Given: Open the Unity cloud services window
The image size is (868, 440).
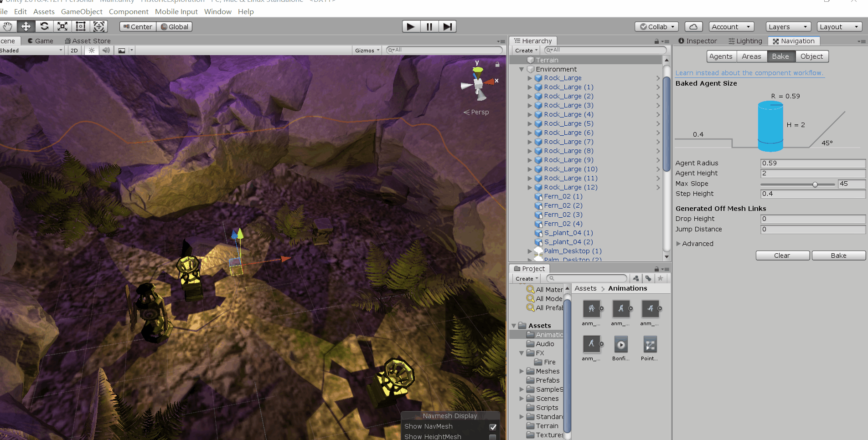Looking at the screenshot, I should tap(693, 26).
